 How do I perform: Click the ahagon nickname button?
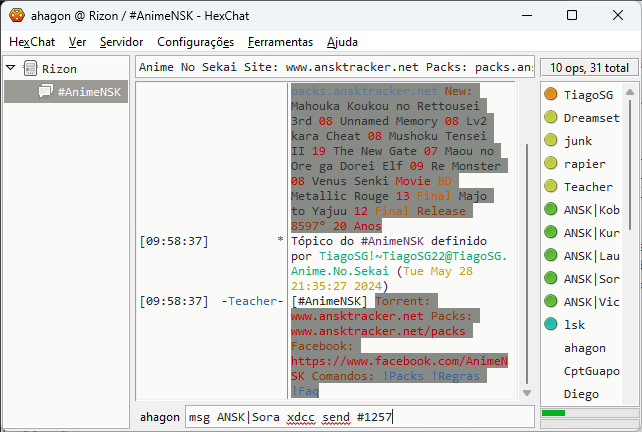pos(159,416)
